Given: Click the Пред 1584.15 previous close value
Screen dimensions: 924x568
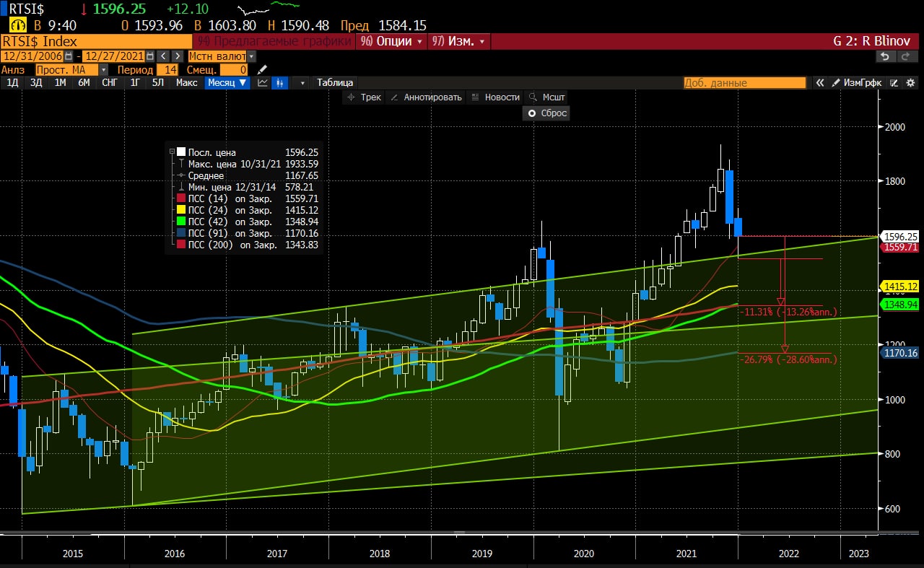Looking at the screenshot, I should (x=383, y=25).
